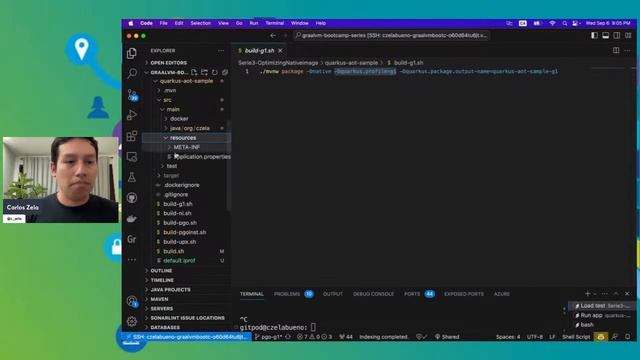This screenshot has height=360, width=640.
Task: Select the Load test terminal entry
Action: point(602,306)
